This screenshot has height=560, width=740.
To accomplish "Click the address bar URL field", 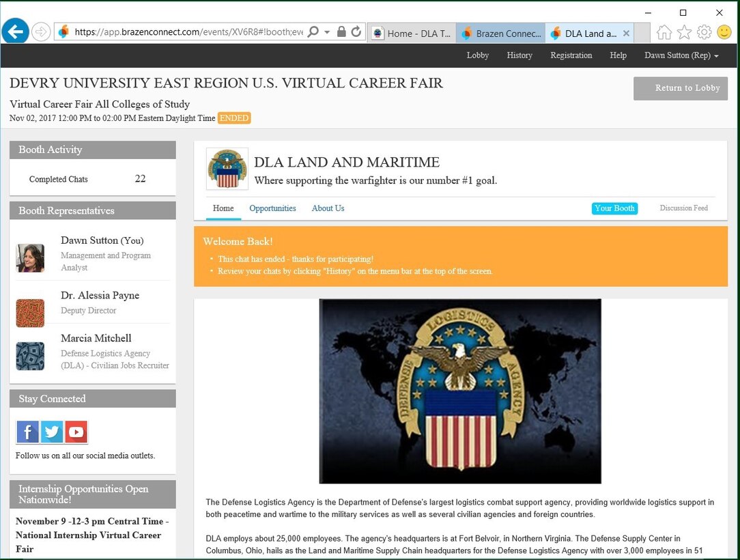I will point(189,31).
